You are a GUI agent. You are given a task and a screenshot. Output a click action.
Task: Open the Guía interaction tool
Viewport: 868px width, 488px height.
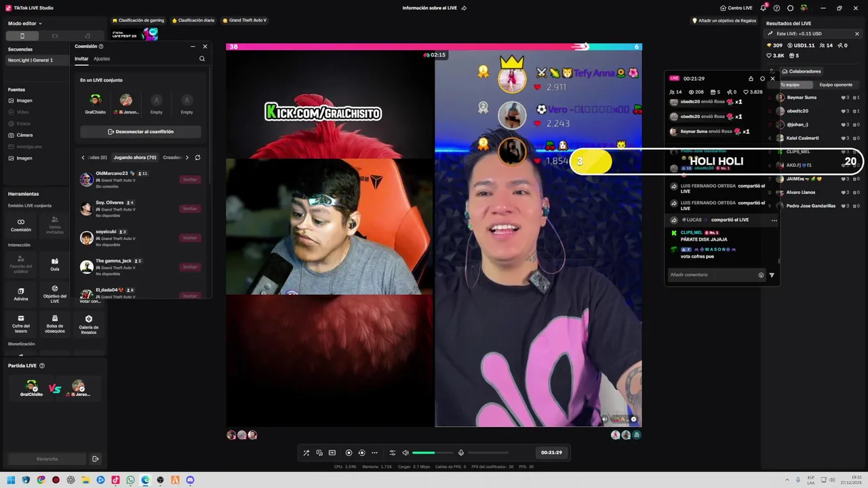click(x=55, y=264)
